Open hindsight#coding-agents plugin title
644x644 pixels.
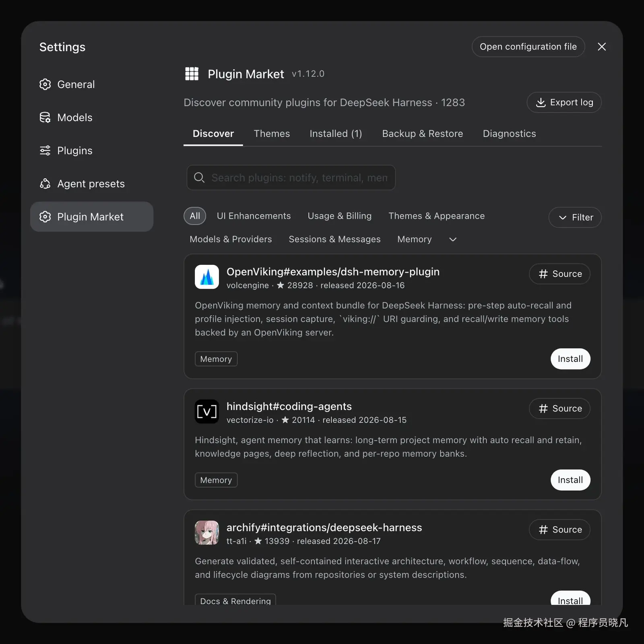(289, 407)
